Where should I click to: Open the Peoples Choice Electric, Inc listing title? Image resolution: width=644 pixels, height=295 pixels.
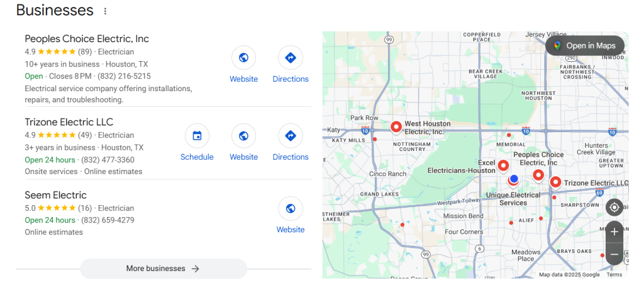coord(87,38)
